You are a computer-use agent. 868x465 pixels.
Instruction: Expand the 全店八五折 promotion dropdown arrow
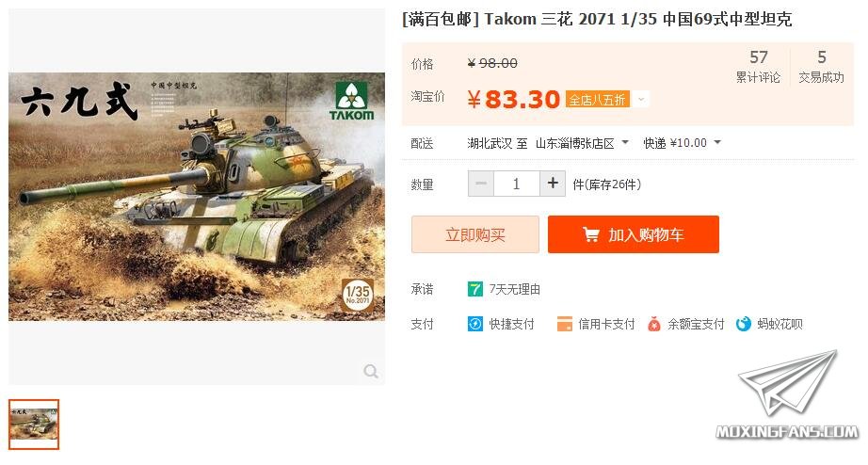click(641, 100)
